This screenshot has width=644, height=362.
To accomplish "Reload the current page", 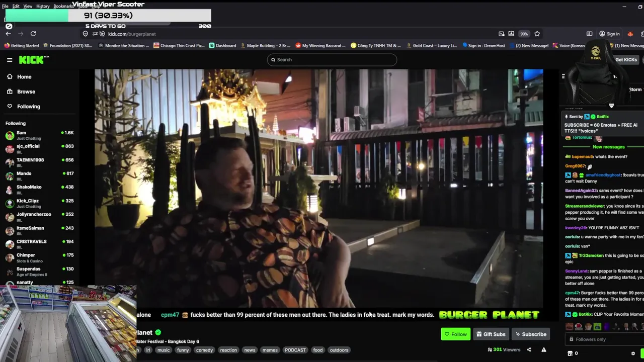I will (33, 34).
